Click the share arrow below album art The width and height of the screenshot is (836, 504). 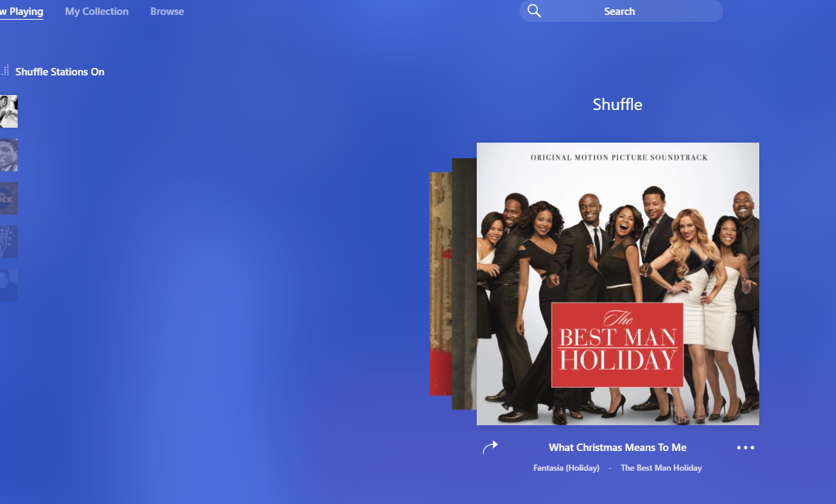tap(490, 447)
